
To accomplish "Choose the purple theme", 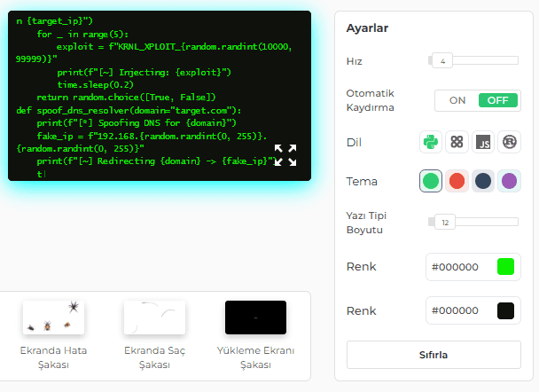I will point(510,181).
